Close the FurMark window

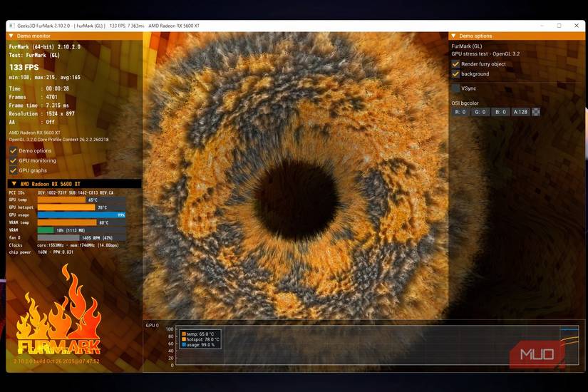click(577, 26)
